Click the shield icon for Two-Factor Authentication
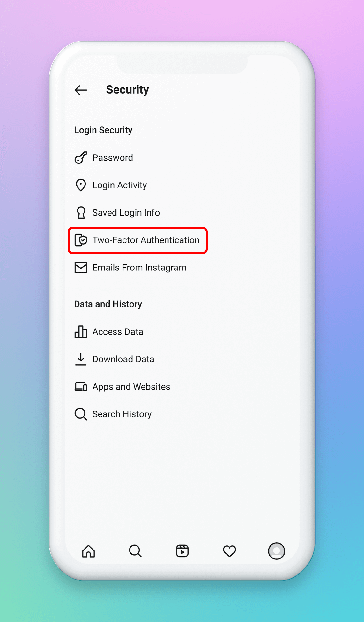Viewport: 364px width, 622px height. 81,240
